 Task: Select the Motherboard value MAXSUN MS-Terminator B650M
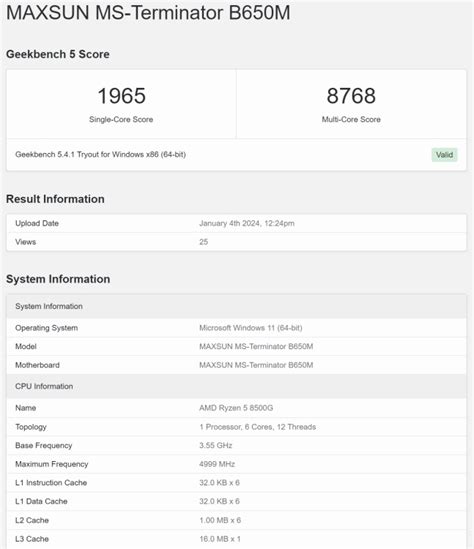(x=256, y=365)
